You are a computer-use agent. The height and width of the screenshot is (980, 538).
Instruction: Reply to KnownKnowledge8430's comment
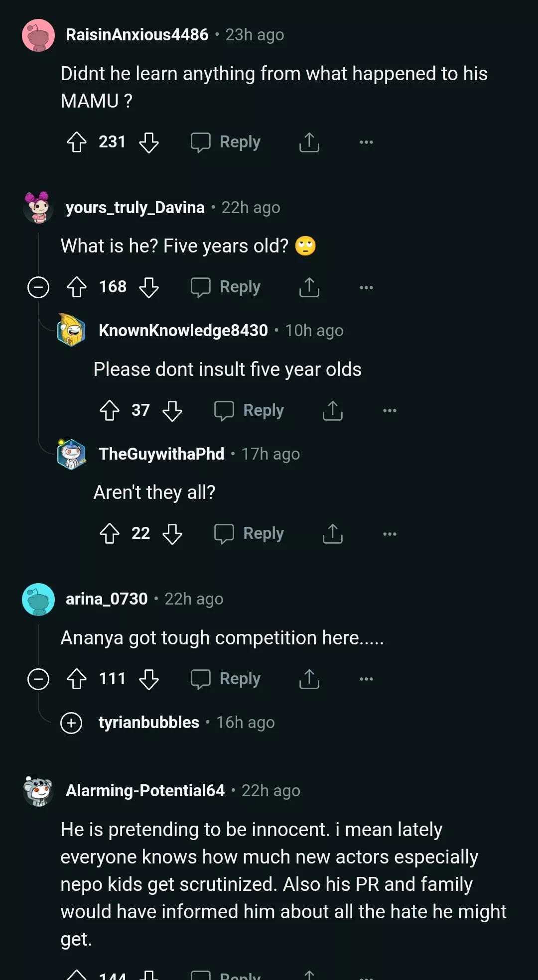point(249,411)
